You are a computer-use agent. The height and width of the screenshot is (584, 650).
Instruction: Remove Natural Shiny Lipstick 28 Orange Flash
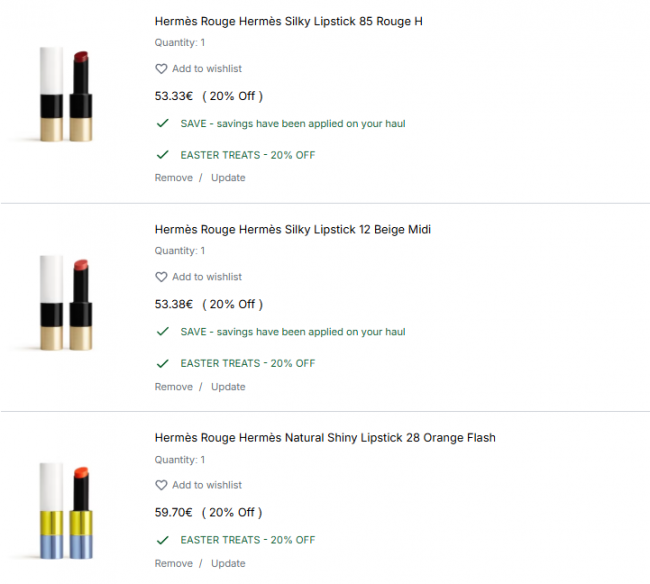[x=173, y=563]
